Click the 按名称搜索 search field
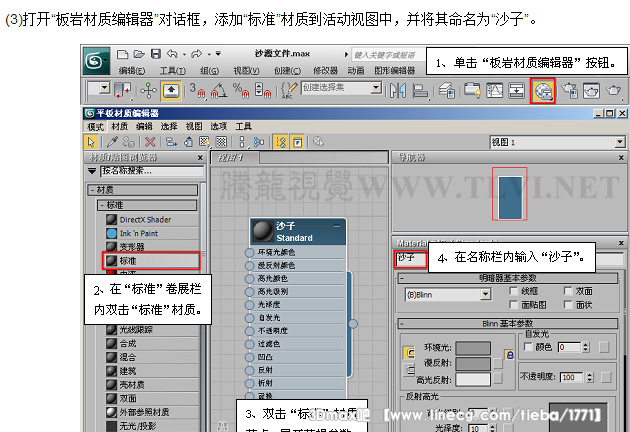Screen dimensions: 630x432 [x=152, y=171]
